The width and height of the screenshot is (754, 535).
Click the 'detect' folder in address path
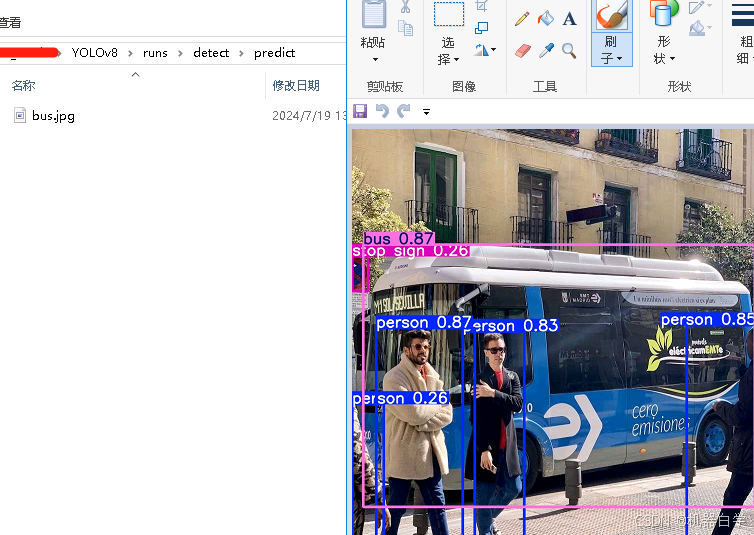click(x=211, y=53)
